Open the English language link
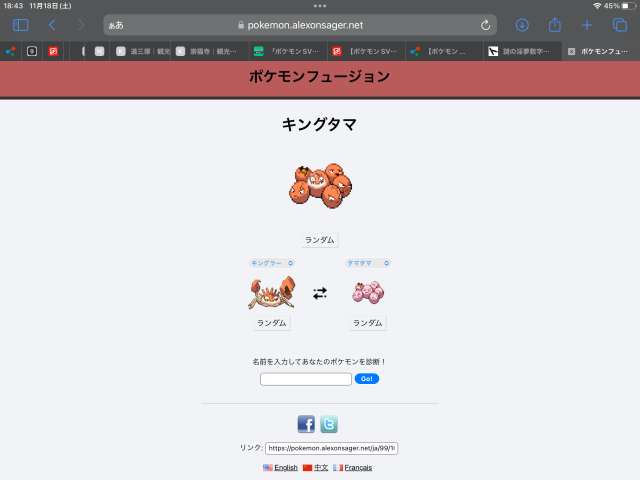 point(286,468)
